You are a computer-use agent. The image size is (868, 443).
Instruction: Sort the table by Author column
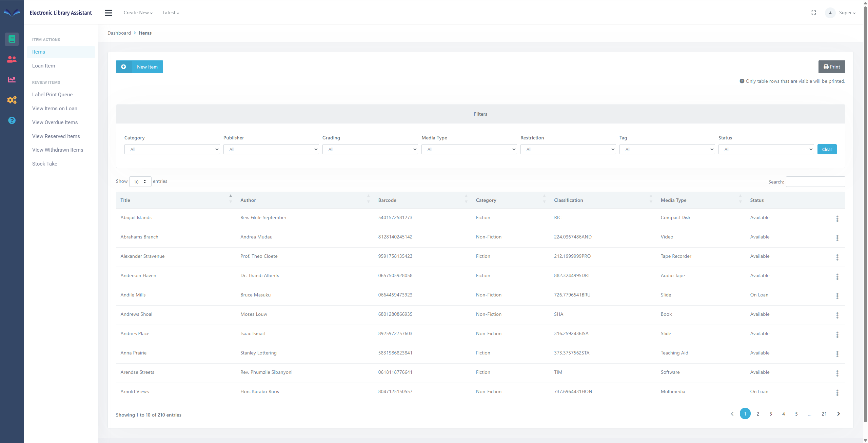pyautogui.click(x=248, y=200)
